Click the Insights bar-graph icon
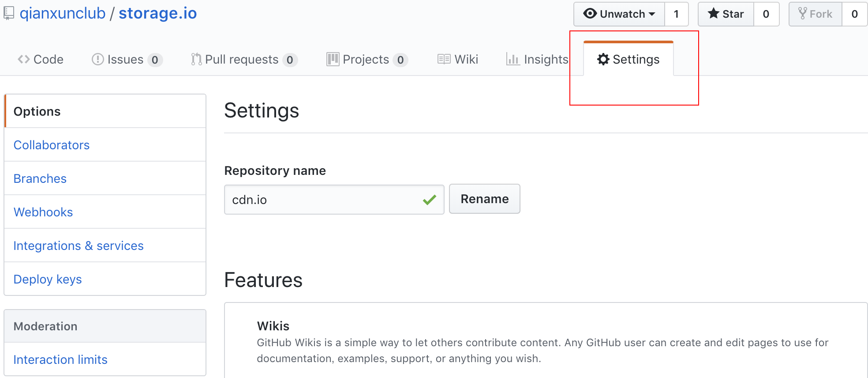868x378 pixels. pos(513,59)
